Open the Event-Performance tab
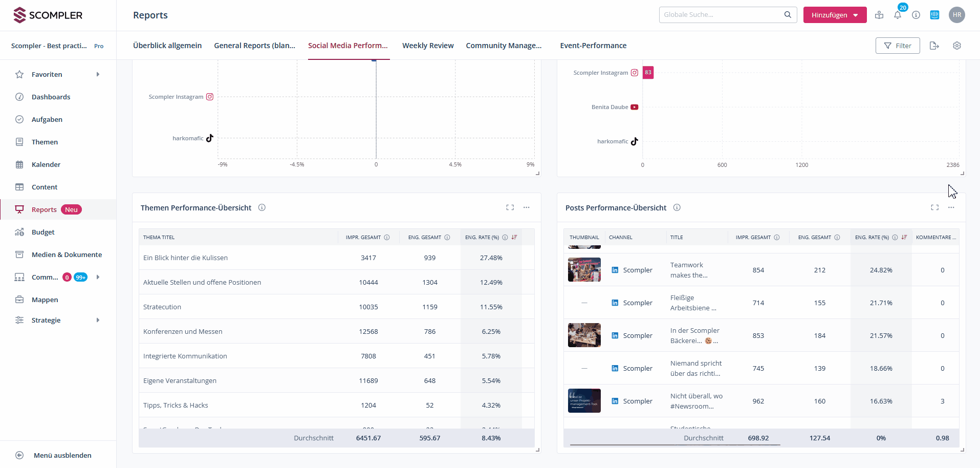The width and height of the screenshot is (980, 468). 593,46
